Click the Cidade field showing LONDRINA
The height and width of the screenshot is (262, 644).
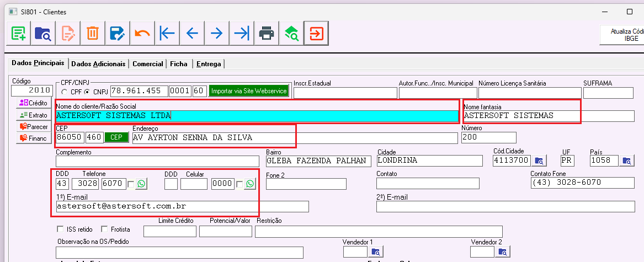429,161
